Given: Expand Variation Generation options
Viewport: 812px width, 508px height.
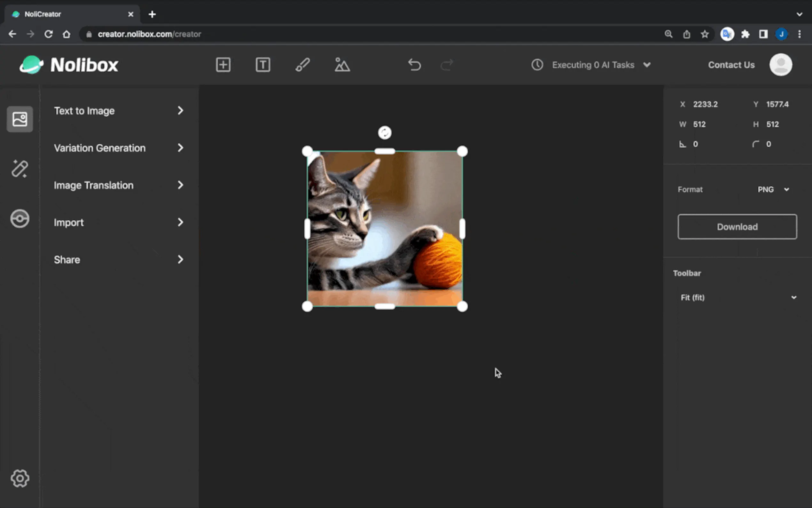Looking at the screenshot, I should [x=119, y=148].
